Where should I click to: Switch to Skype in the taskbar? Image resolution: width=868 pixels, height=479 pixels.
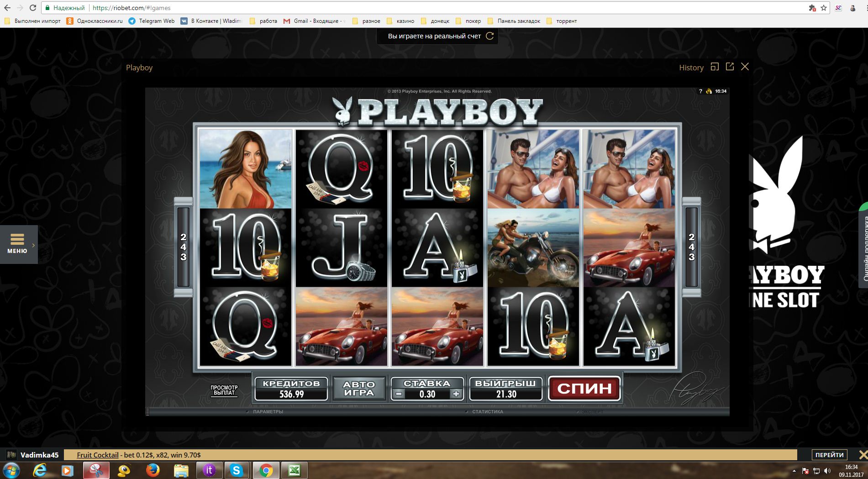[x=237, y=470]
